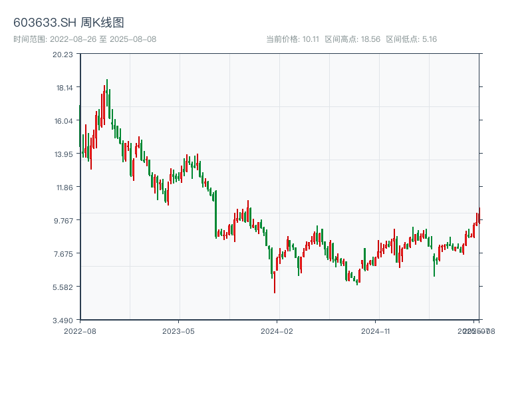The width and height of the screenshot is (532, 399).
Task: Click the 区间高点 18.56 label
Action: (352, 39)
